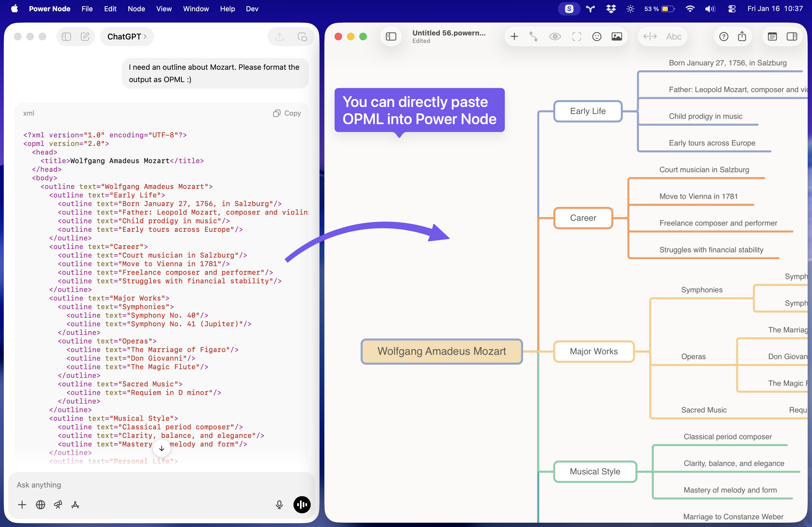Image resolution: width=812 pixels, height=527 pixels.
Task: Toggle the eye focus mode icon
Action: click(555, 36)
